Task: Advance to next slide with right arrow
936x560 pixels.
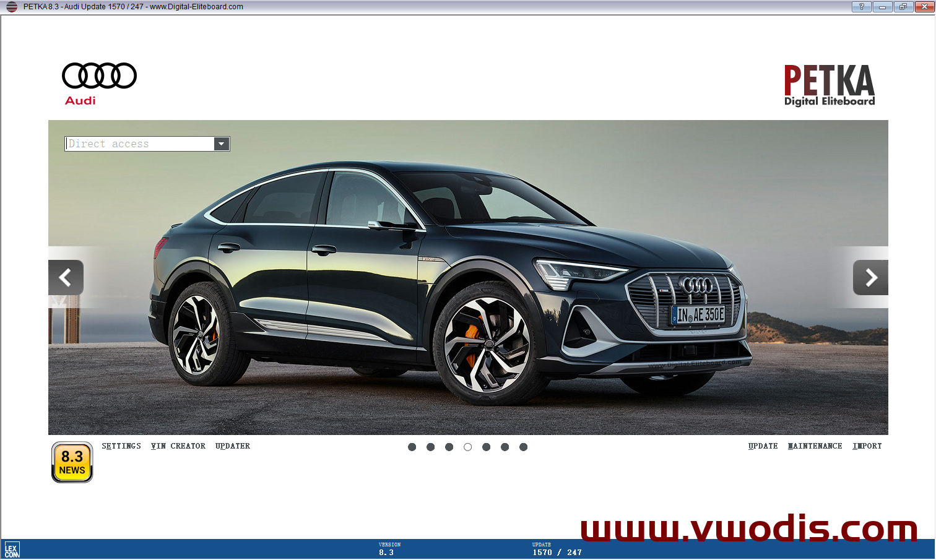Action: [870, 277]
